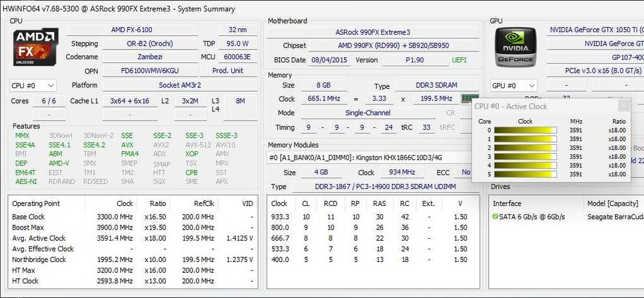Image resolution: width=644 pixels, height=298 pixels.
Task: Open the GPU #0 selector dropdown
Action: pos(514,86)
